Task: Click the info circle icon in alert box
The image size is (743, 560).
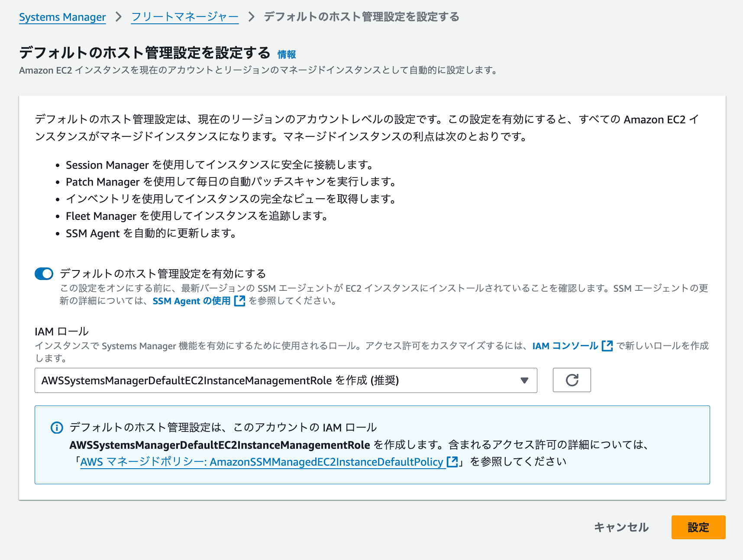Action: pos(57,428)
